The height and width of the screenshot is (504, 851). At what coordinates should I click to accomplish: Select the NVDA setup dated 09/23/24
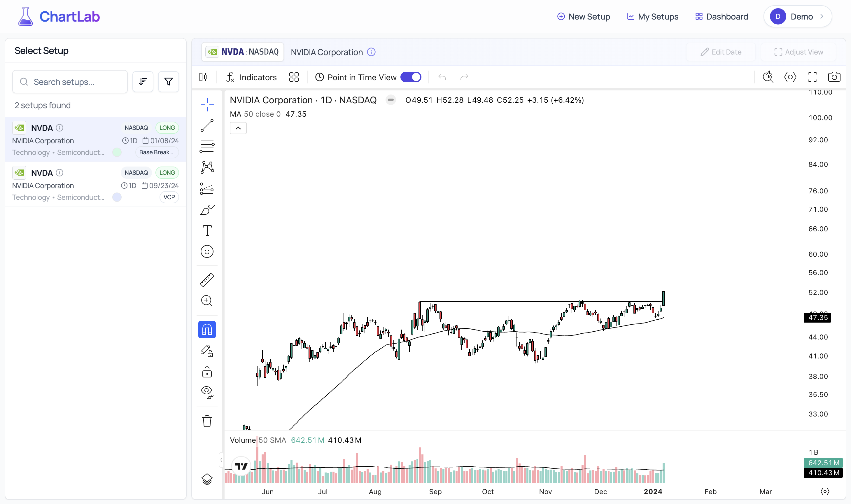[95, 184]
